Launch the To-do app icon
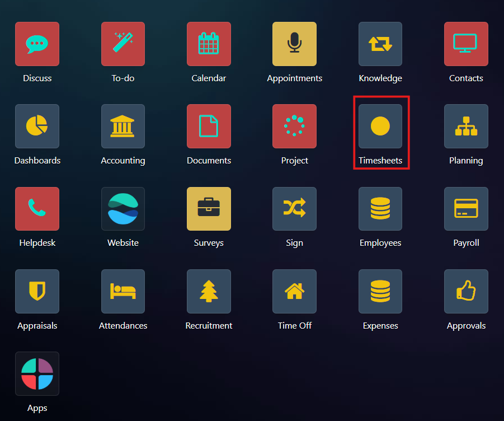The width and height of the screenshot is (504, 421). (x=123, y=44)
